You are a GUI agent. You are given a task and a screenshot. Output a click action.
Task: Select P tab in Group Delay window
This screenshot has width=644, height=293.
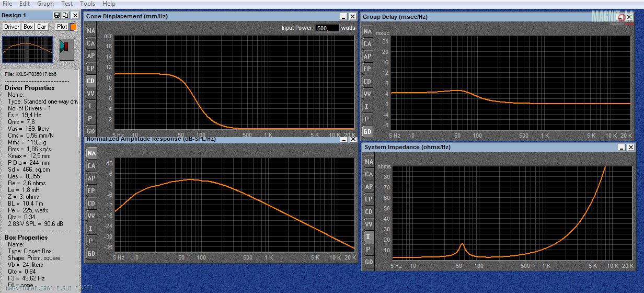(x=367, y=119)
